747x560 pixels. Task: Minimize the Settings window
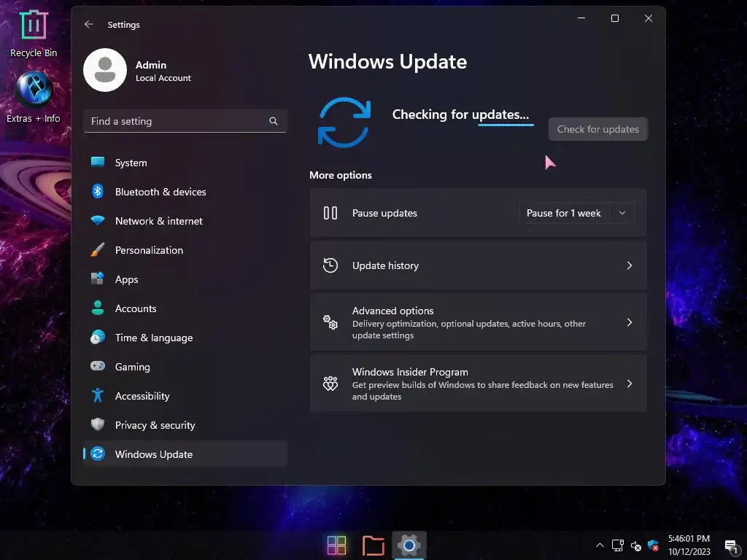coord(581,18)
